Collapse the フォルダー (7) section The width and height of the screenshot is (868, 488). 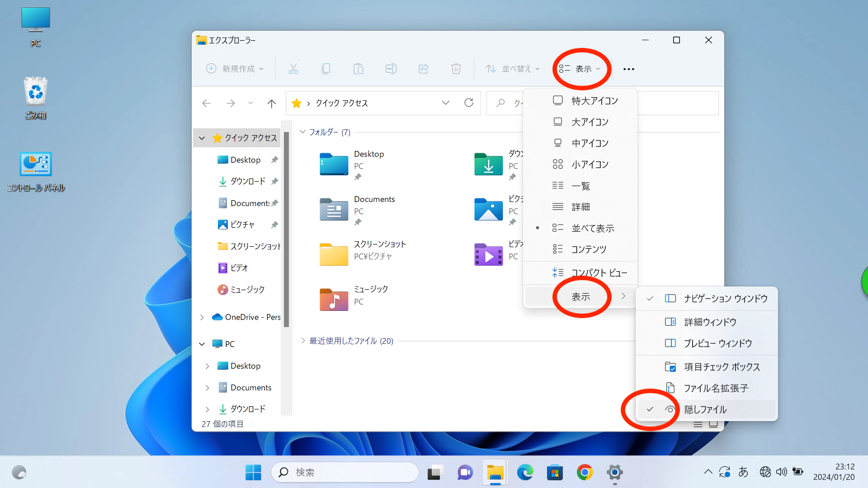[303, 132]
